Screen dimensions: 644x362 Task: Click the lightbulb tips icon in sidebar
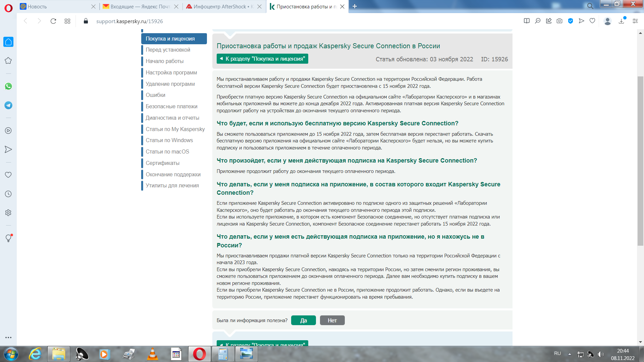(8, 238)
